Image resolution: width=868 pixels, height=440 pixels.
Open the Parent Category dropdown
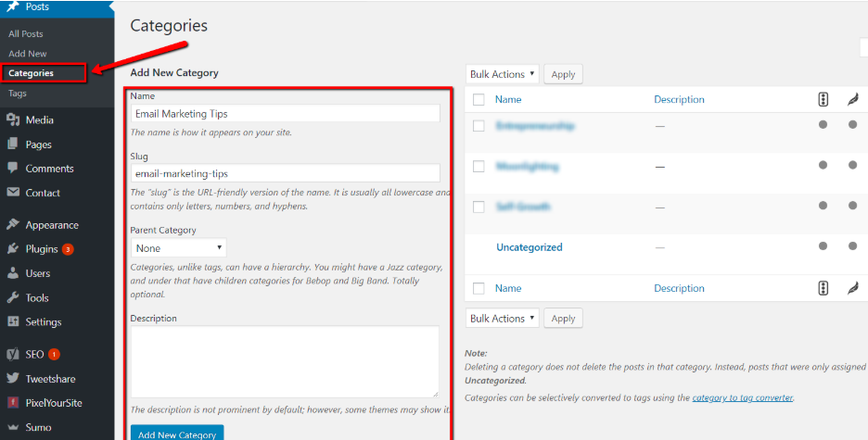[179, 247]
